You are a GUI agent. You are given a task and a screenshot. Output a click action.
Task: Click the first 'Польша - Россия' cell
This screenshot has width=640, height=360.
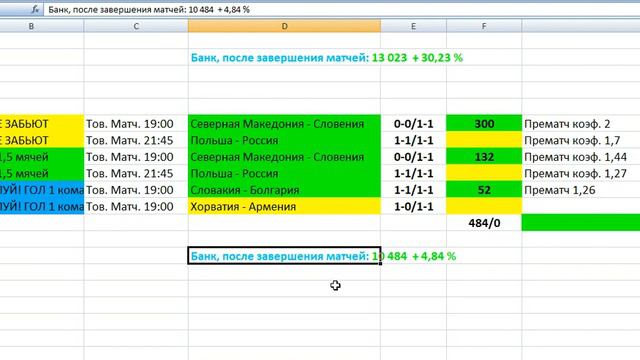284,140
